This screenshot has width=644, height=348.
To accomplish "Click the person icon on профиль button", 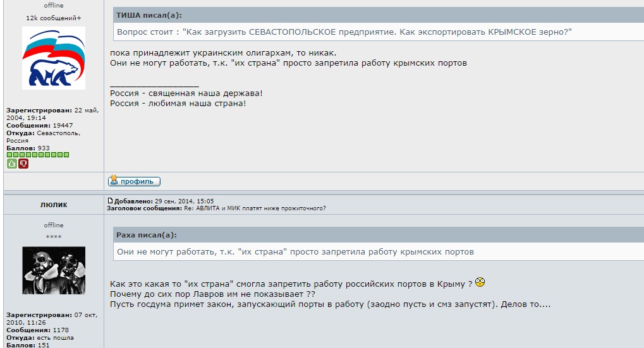I will 114,181.
